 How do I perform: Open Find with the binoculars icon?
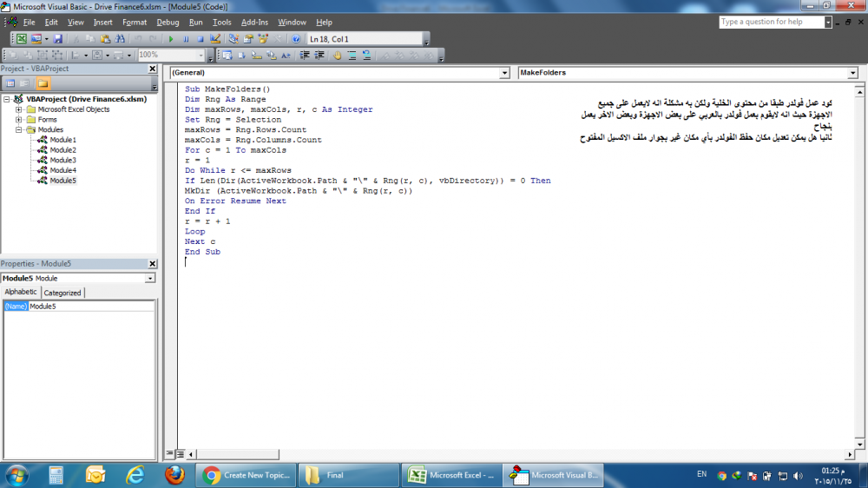pos(120,39)
